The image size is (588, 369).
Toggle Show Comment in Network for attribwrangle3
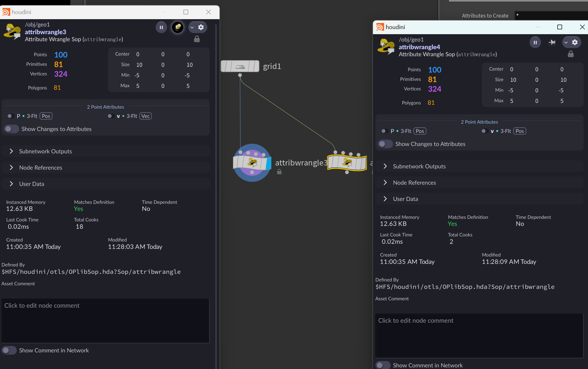coord(9,350)
